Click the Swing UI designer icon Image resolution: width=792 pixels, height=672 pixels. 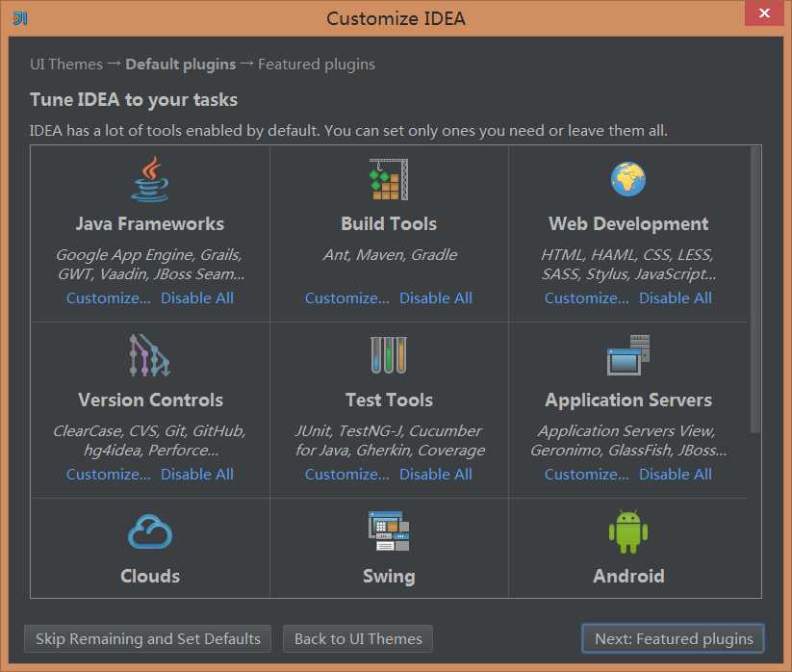(389, 531)
